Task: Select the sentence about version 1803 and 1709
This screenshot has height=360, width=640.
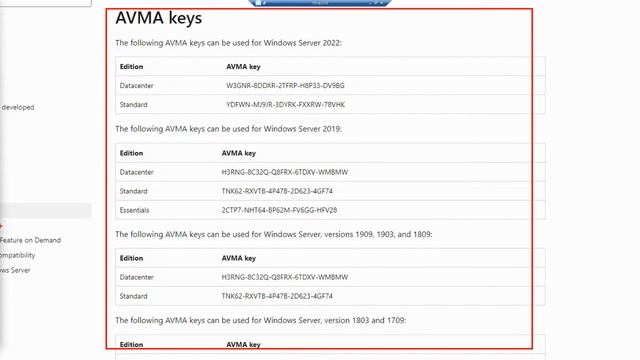Action: (261, 320)
